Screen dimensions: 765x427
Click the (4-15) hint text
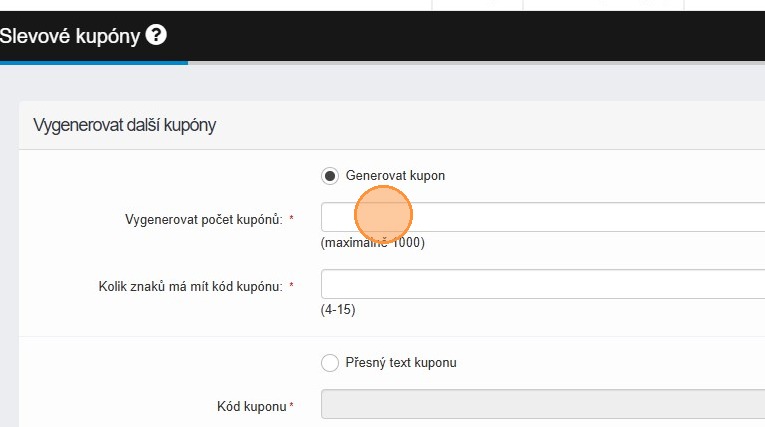pos(338,310)
